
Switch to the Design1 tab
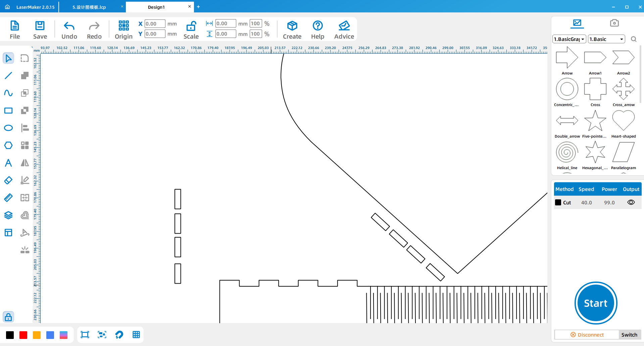pyautogui.click(x=156, y=7)
